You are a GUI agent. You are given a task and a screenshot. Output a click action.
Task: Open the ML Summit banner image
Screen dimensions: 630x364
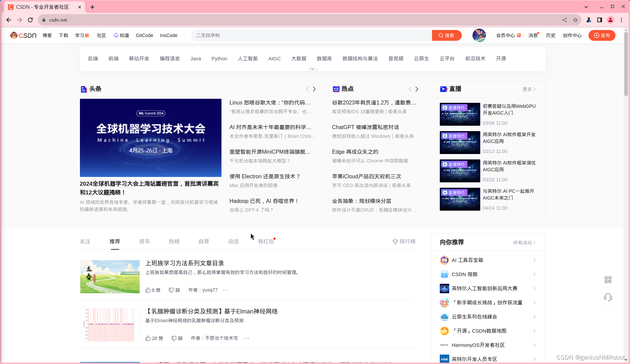point(150,138)
